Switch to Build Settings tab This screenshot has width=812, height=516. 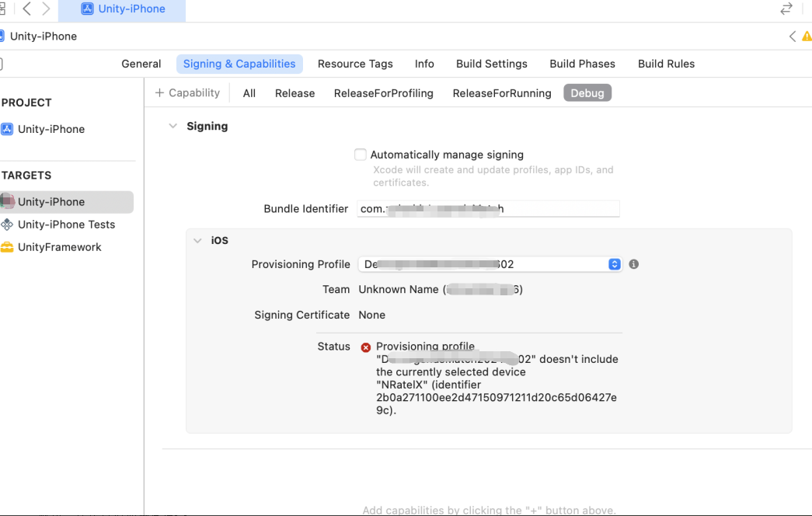[x=491, y=64]
